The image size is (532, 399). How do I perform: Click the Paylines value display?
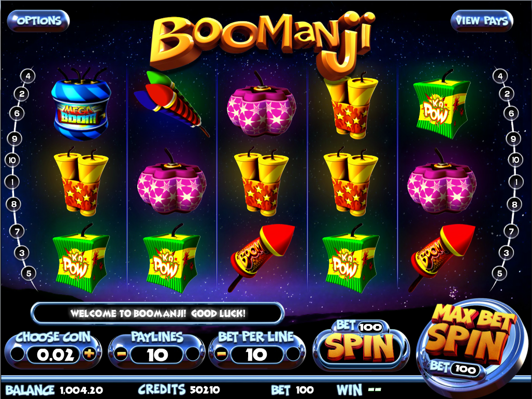pyautogui.click(x=157, y=355)
